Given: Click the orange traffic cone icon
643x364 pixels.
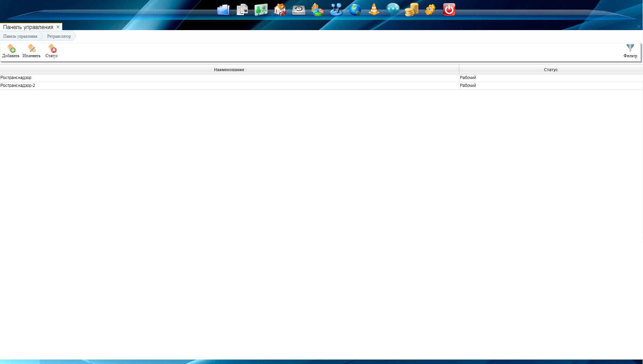Looking at the screenshot, I should point(374,10).
